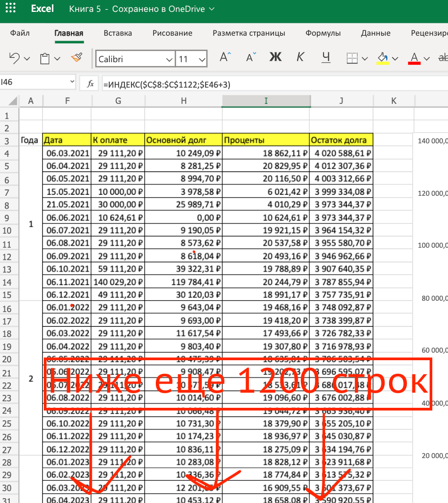The image size is (448, 503).
Task: Toggle underline formatting with Ч
Action: click(x=326, y=57)
